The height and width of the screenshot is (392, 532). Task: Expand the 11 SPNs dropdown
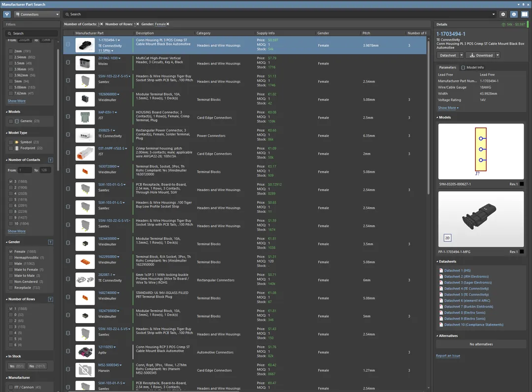click(105, 51)
